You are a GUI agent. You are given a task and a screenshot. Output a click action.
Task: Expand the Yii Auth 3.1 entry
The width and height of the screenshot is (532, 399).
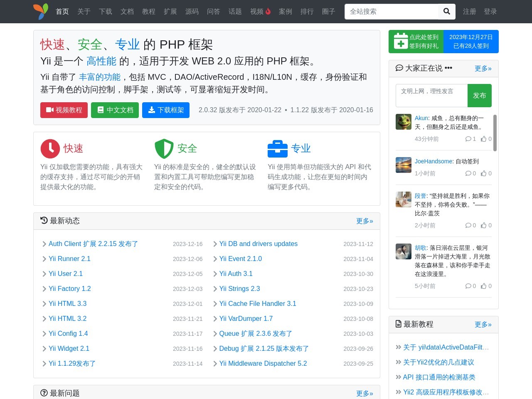pyautogui.click(x=215, y=274)
